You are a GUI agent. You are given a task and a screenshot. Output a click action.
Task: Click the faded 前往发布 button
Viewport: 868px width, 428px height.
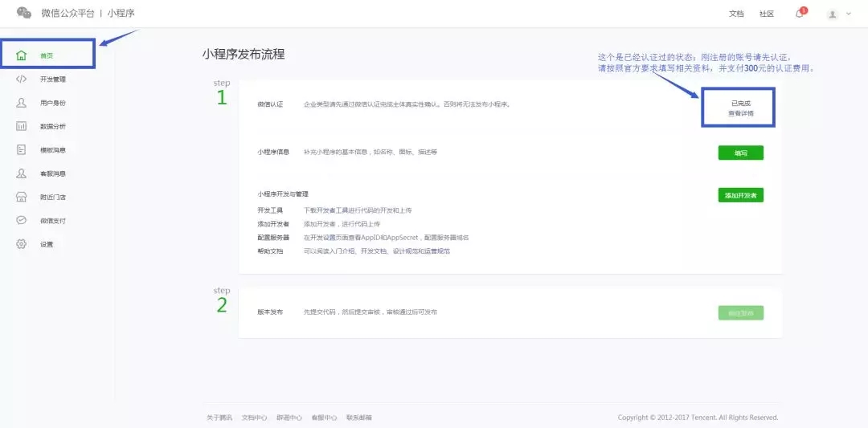741,313
